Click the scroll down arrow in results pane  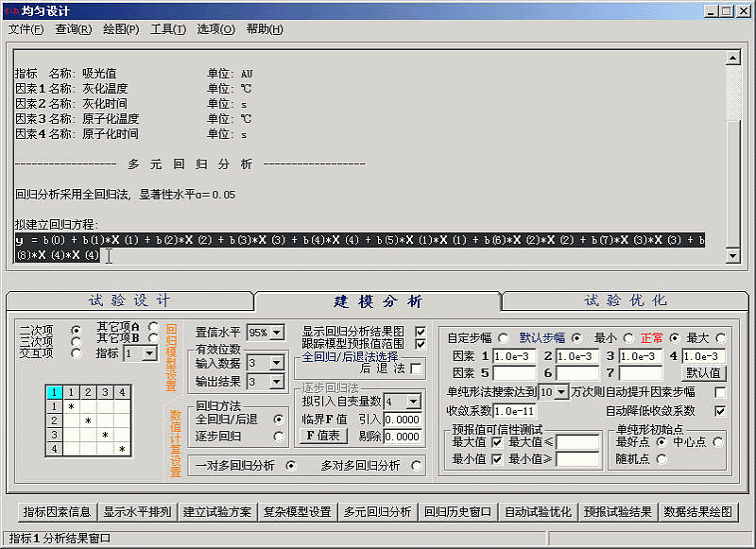pyautogui.click(x=731, y=256)
